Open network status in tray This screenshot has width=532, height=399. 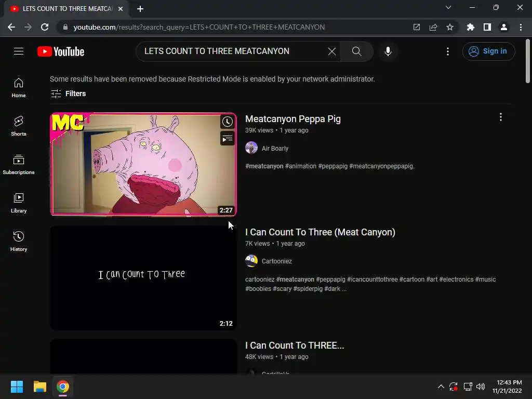click(x=468, y=387)
